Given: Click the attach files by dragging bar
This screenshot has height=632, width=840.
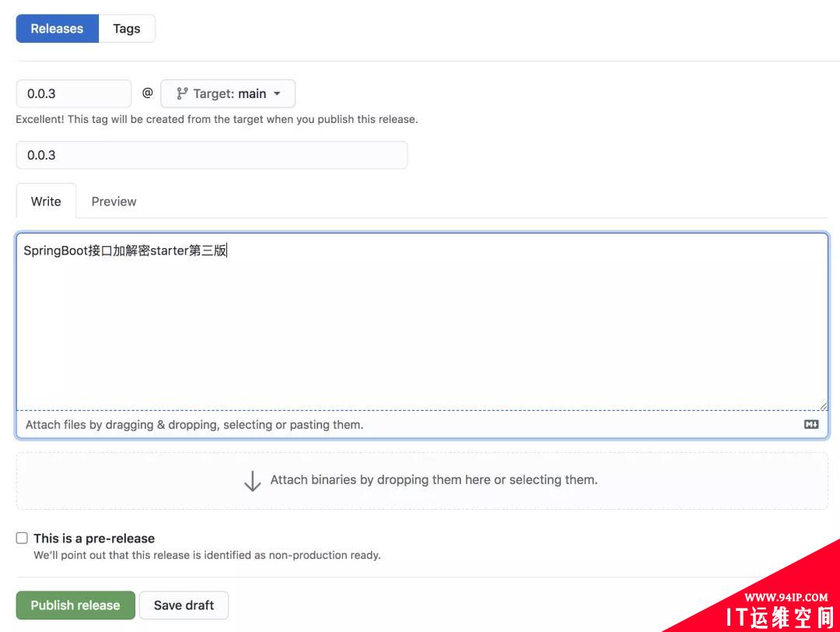Looking at the screenshot, I should 422,424.
